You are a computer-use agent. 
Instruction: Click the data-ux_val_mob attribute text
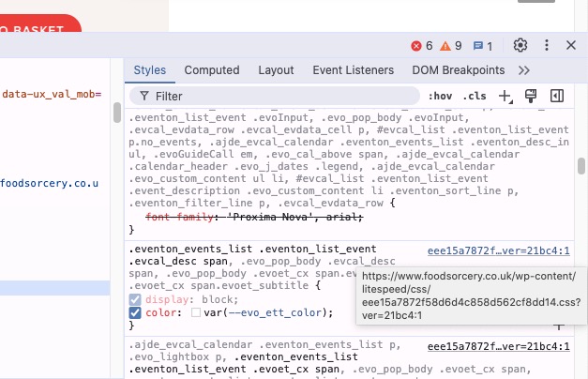52,94
